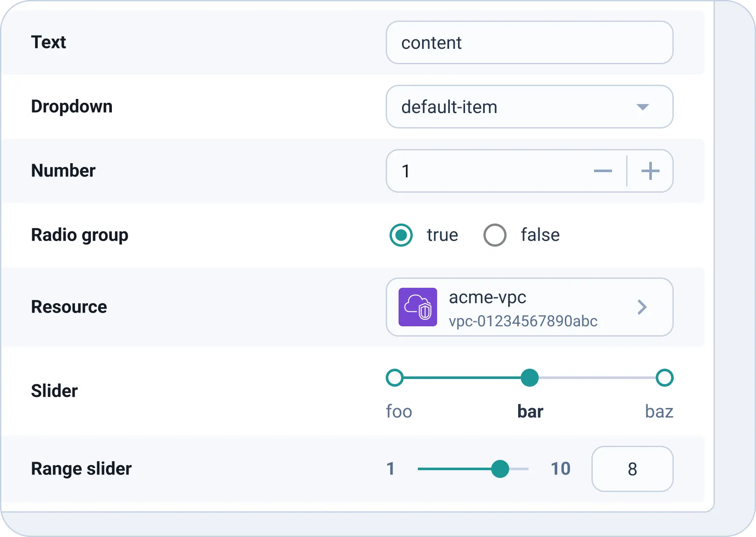Click the Range slider teal handle
756x537 pixels.
[x=500, y=469]
